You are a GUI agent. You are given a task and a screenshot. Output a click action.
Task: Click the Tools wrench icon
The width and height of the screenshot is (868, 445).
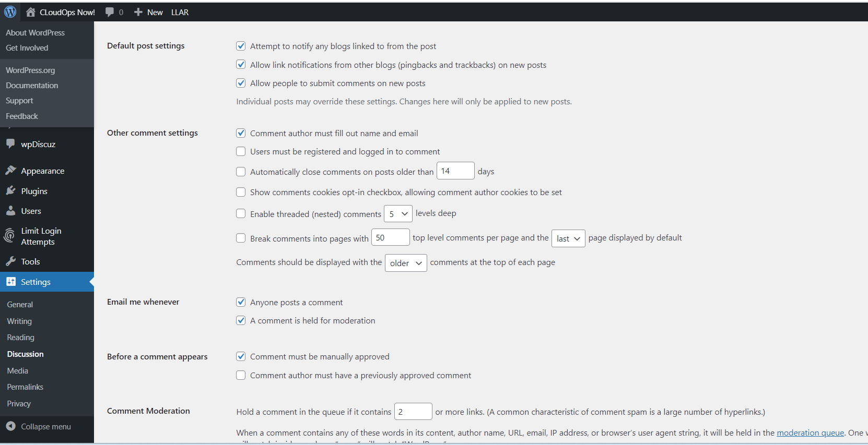coord(10,261)
